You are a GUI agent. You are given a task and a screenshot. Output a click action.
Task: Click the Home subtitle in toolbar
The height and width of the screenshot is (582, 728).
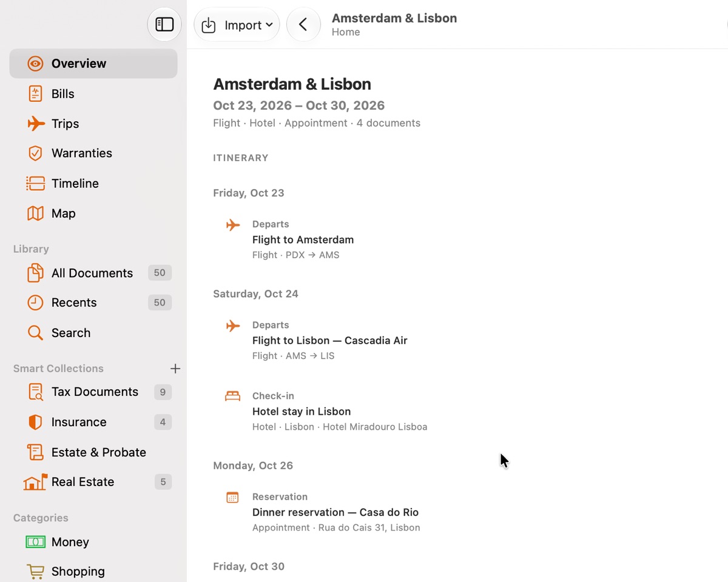(x=346, y=32)
